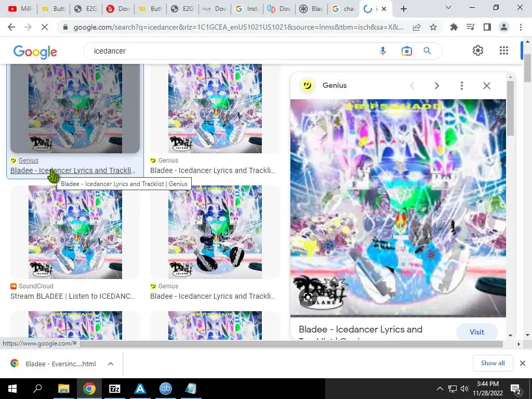
Task: Open the notification center icon
Action: [x=516, y=389]
